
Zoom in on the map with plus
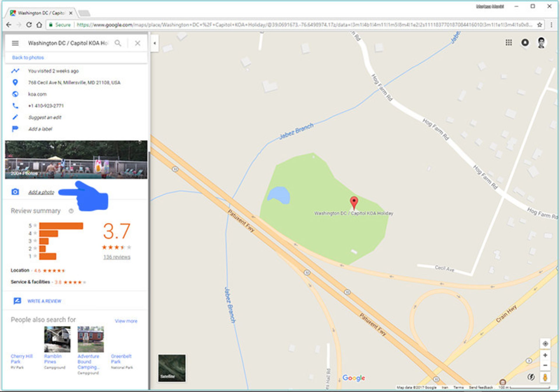545,355
